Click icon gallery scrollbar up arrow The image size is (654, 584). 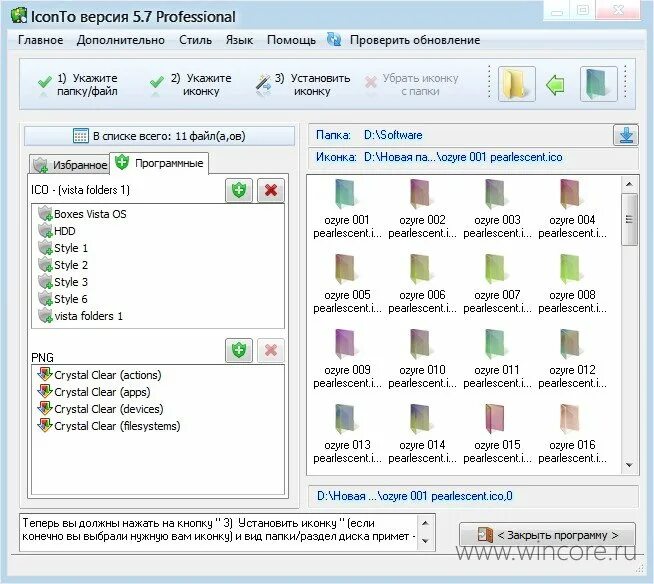tap(629, 184)
